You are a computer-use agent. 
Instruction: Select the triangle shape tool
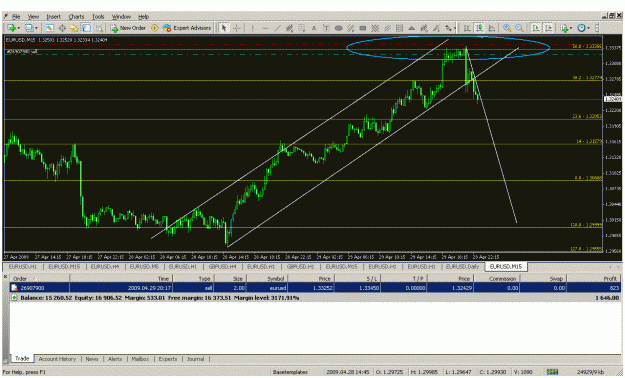[x=411, y=28]
